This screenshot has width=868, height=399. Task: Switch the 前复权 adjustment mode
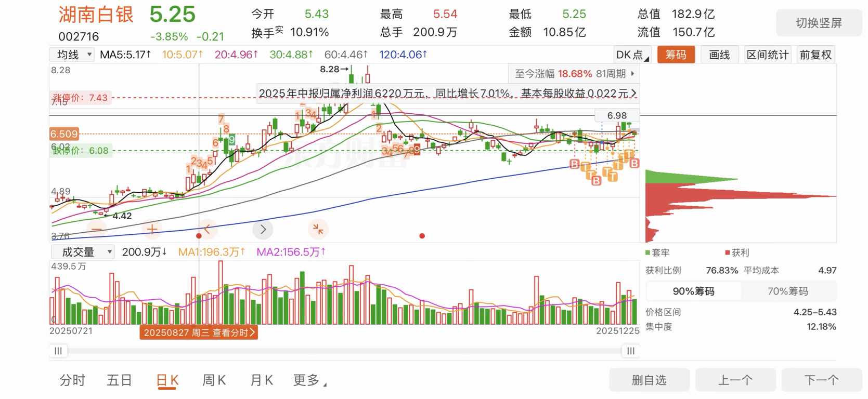815,55
